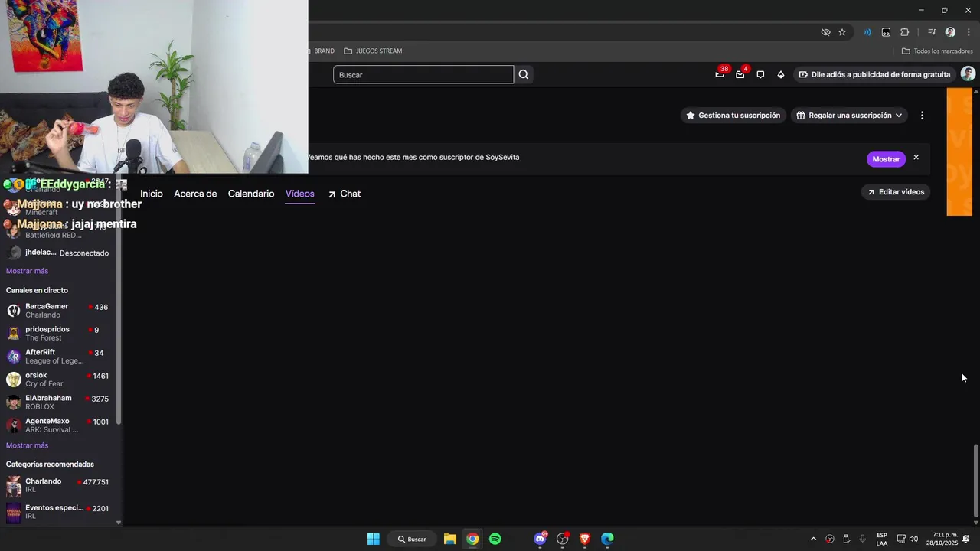Viewport: 980px width, 551px height.
Task: Open pridospridos The Forest channel
Action: coord(58,333)
